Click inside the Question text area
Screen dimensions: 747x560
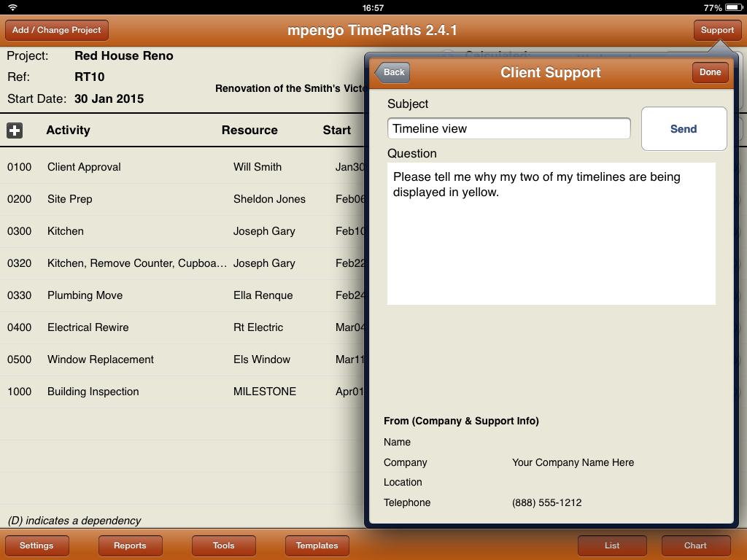[551, 241]
